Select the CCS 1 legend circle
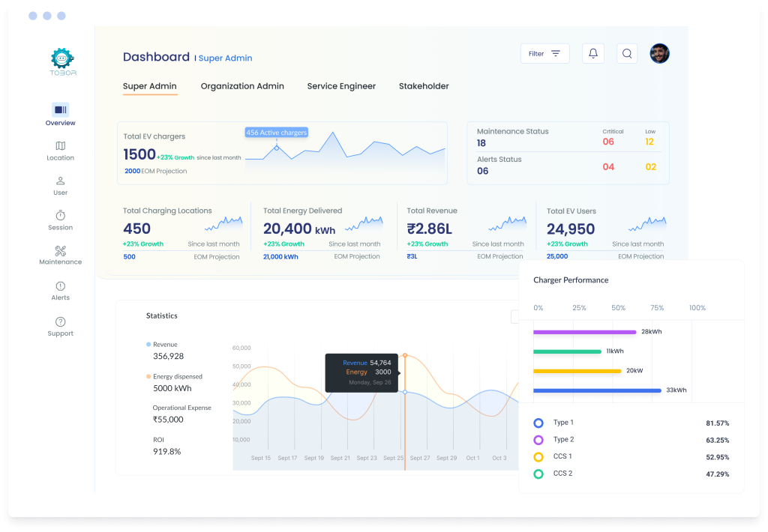 538,457
